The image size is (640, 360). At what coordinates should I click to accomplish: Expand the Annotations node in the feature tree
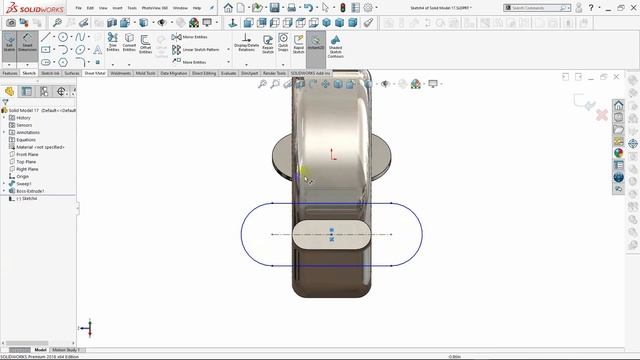(x=4, y=132)
